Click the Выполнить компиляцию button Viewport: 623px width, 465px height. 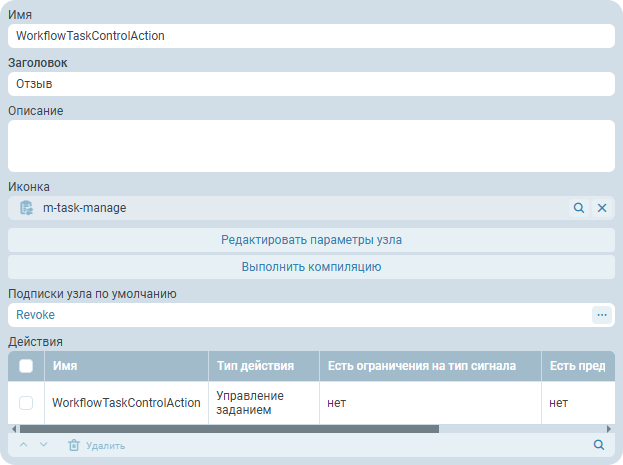[x=311, y=267]
